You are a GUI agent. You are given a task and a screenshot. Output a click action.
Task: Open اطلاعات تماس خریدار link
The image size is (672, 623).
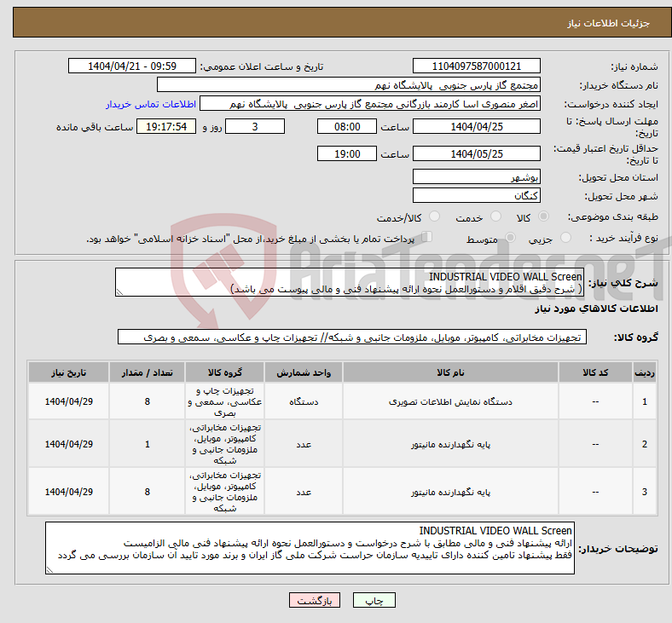[151, 104]
